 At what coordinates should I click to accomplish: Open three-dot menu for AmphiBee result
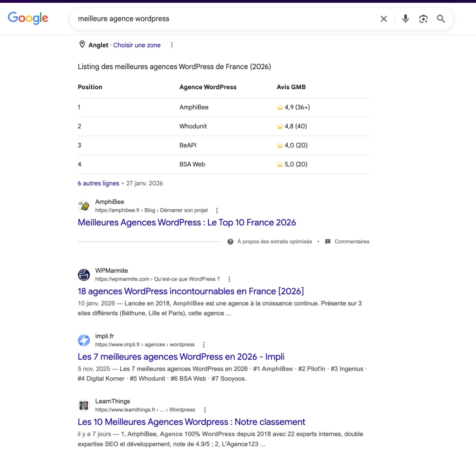[x=217, y=211]
